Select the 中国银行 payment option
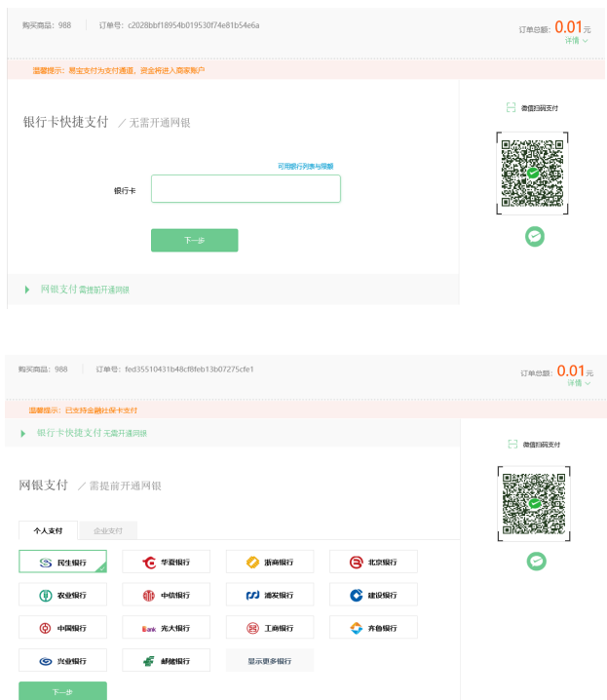This screenshot has width=607, height=700. click(x=62, y=628)
